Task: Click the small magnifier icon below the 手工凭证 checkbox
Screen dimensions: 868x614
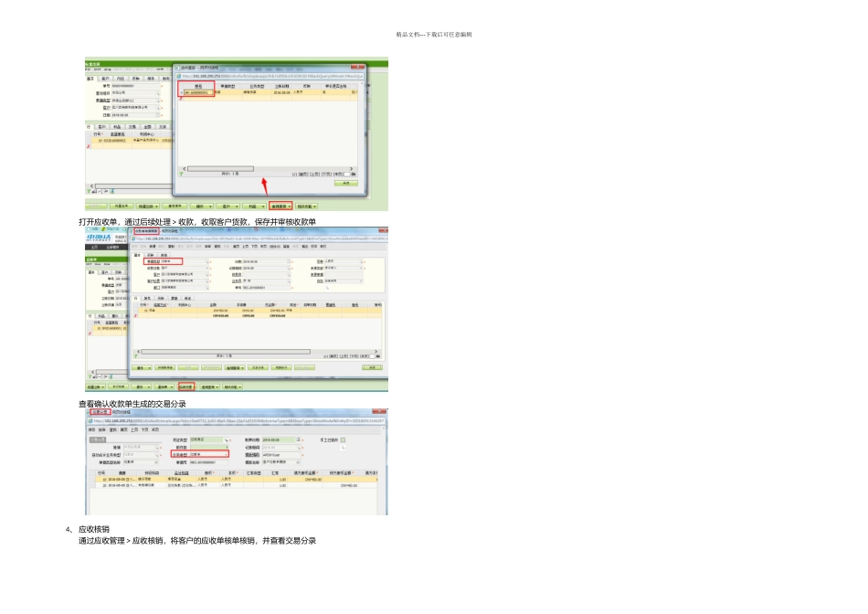Action: [x=343, y=448]
